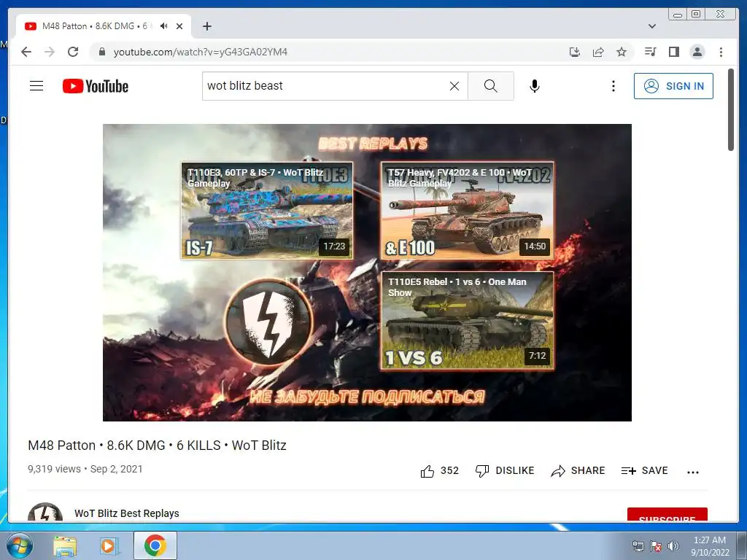747x560 pixels.
Task: Open Chrome three-dot menu
Action: coord(721,52)
